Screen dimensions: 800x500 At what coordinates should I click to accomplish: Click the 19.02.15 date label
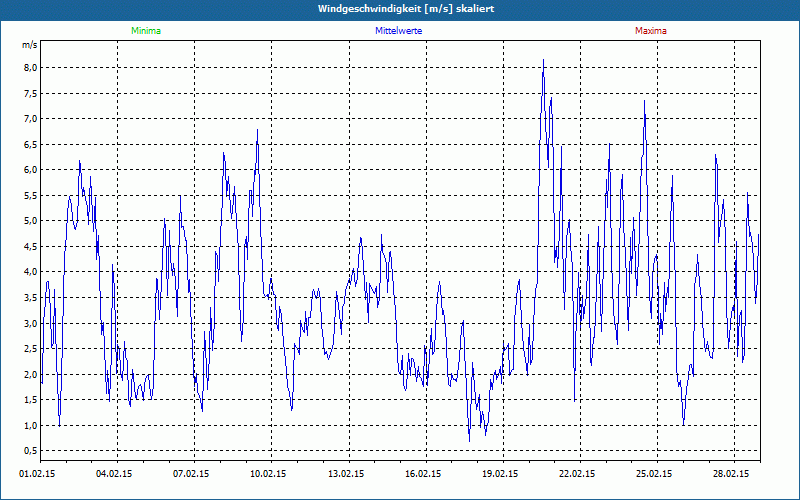pyautogui.click(x=500, y=474)
